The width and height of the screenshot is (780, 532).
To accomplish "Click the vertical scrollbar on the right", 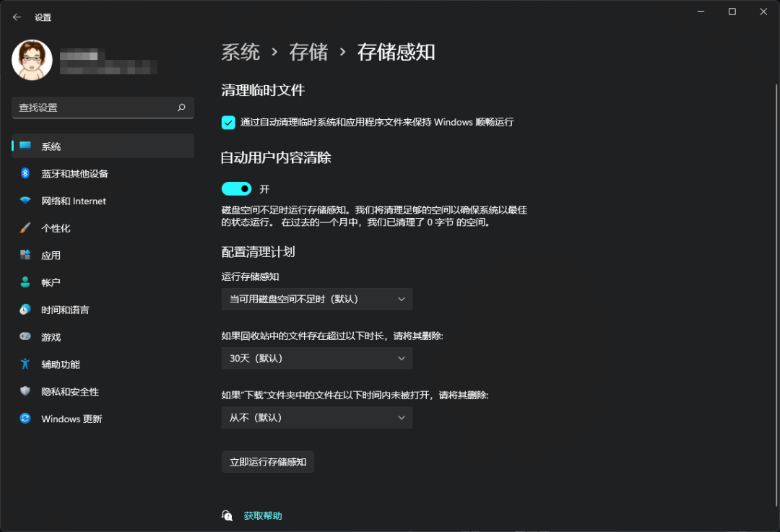I will pos(776,296).
